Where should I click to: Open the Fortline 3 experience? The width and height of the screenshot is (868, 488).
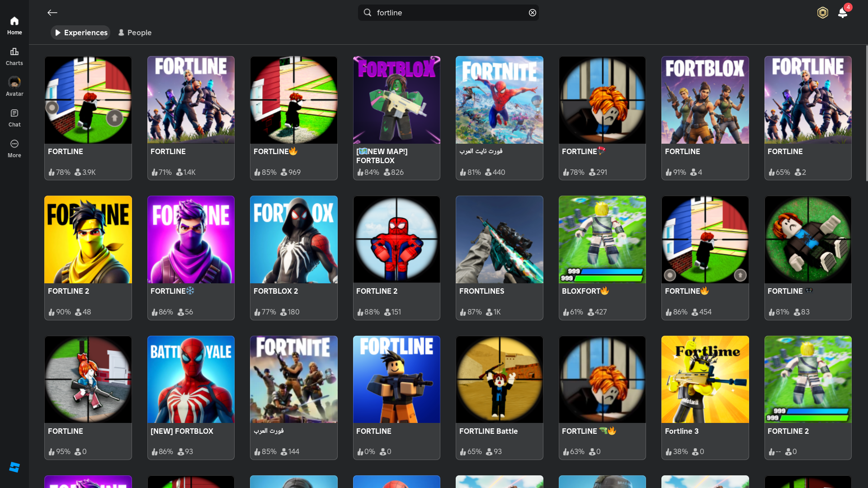705,380
